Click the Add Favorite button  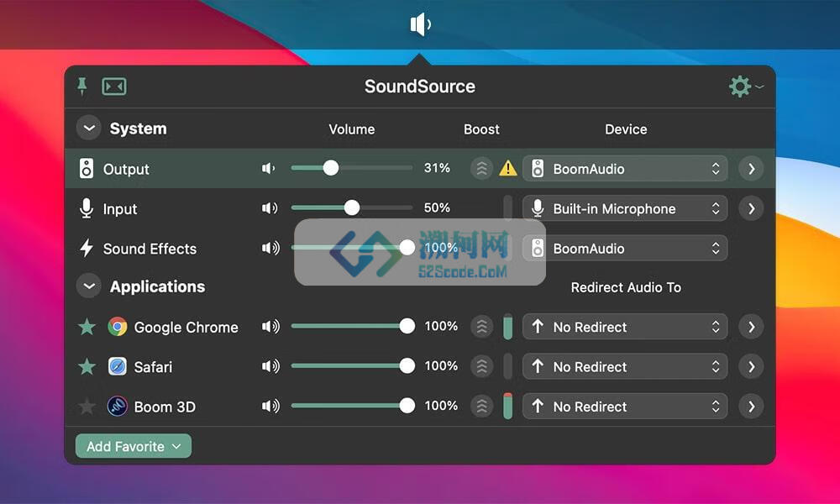(134, 446)
